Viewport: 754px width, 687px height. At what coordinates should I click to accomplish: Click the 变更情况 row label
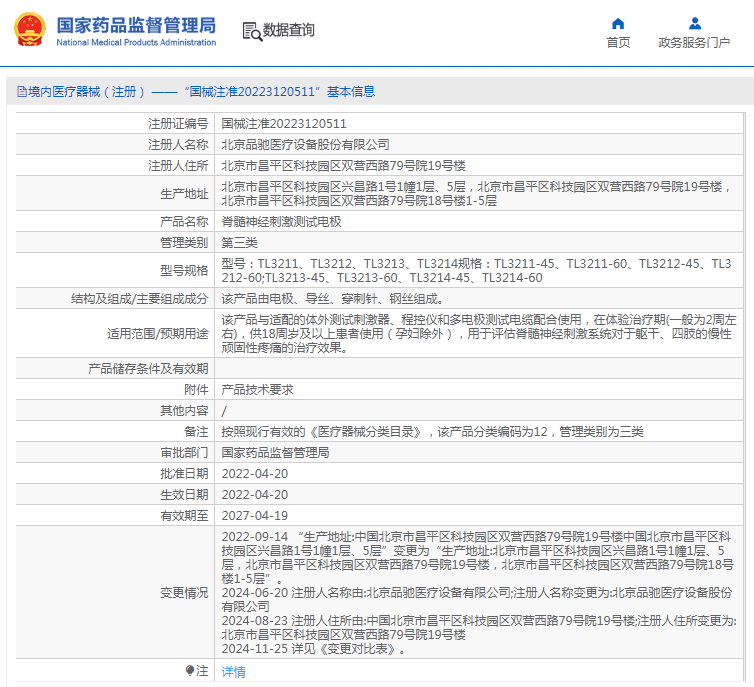(184, 593)
